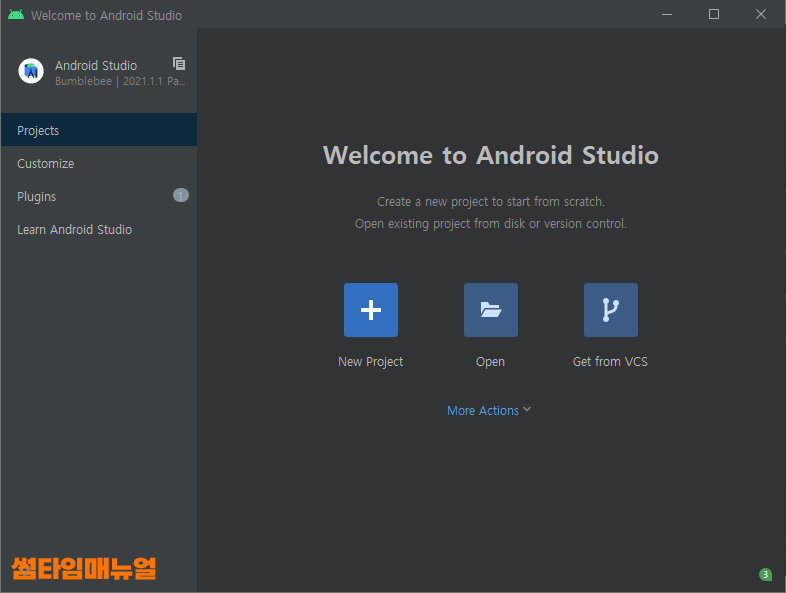The height and width of the screenshot is (593, 786).
Task: Click the Android robot icon in title bar
Action: pyautogui.click(x=16, y=15)
